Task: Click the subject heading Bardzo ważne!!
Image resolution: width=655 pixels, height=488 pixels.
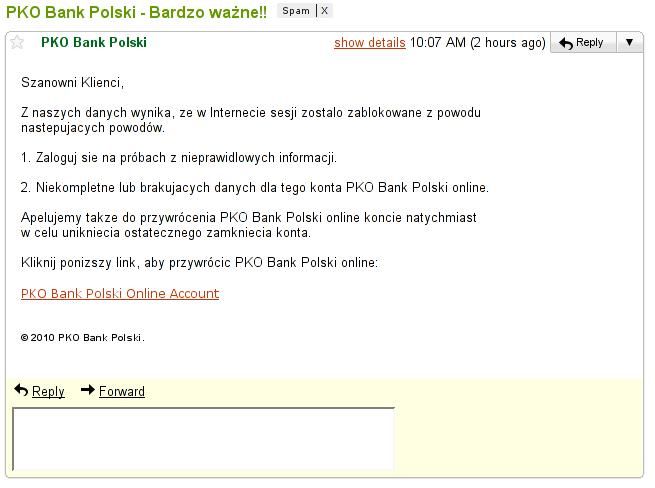Action: [x=208, y=12]
